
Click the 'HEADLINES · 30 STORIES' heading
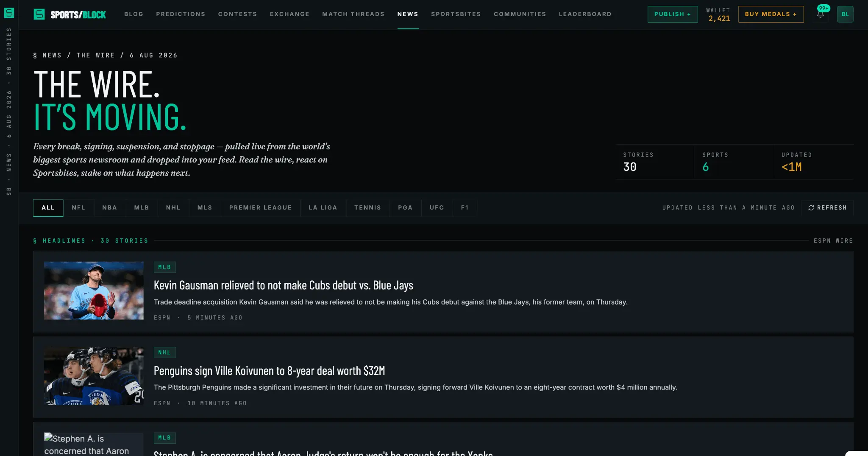91,241
